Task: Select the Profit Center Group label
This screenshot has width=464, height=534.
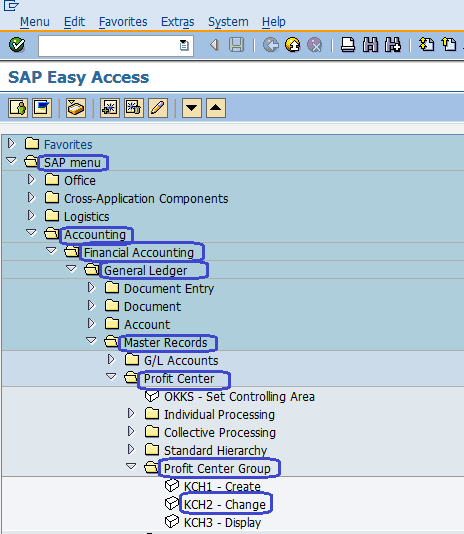Action: [217, 469]
